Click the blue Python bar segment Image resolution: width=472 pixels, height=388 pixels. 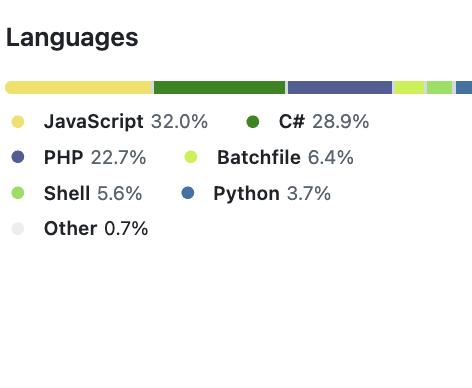click(464, 87)
